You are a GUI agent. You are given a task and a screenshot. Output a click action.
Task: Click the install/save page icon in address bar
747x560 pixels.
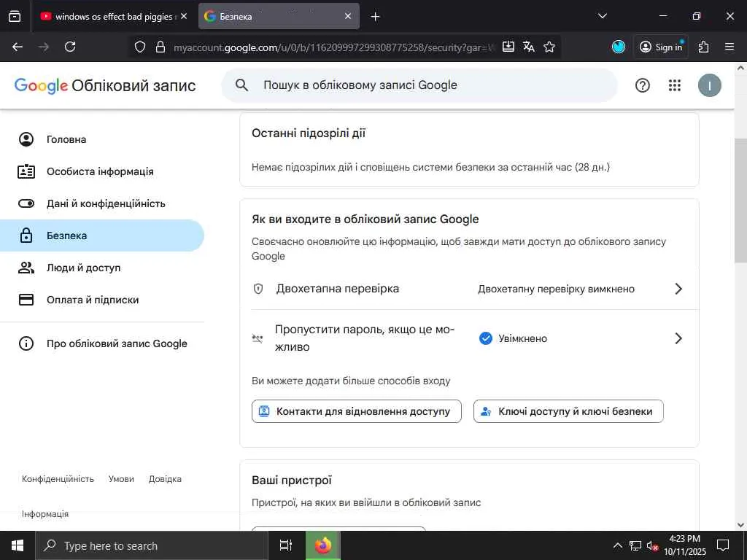(508, 47)
